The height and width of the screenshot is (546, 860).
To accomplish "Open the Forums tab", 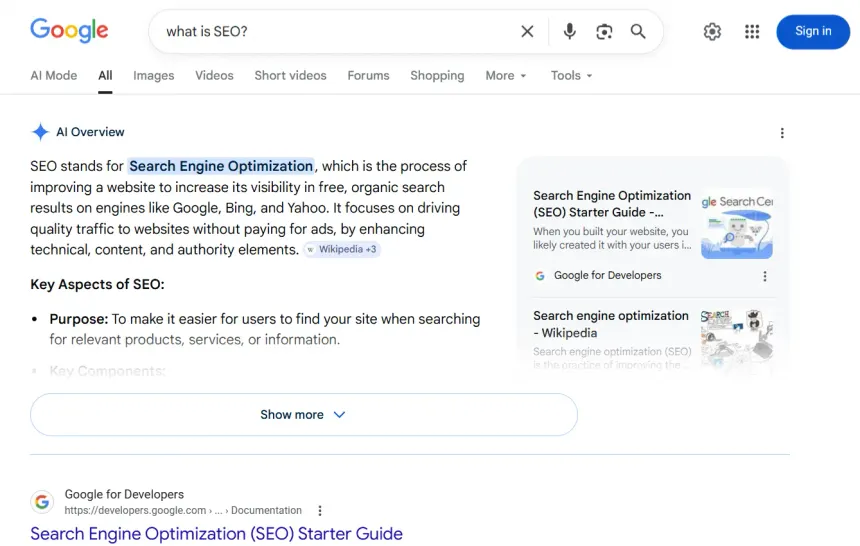I will pos(368,76).
